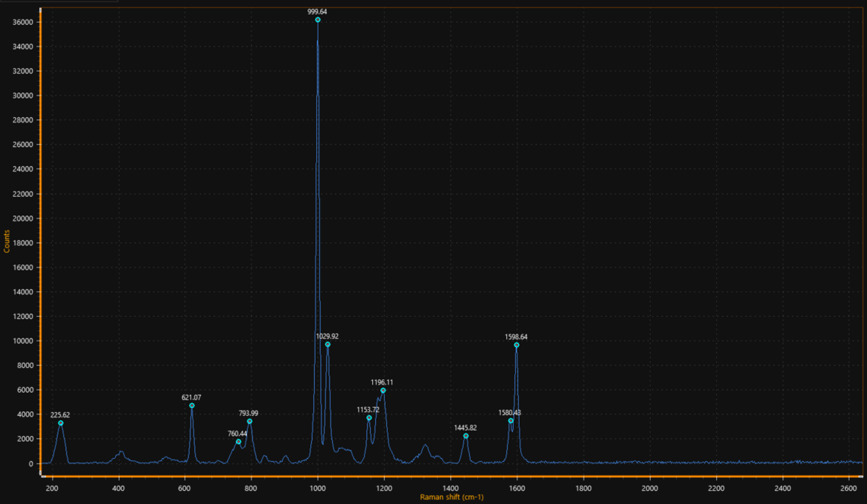Click the Counts axis title
The height and width of the screenshot is (504, 867).
click(x=7, y=241)
